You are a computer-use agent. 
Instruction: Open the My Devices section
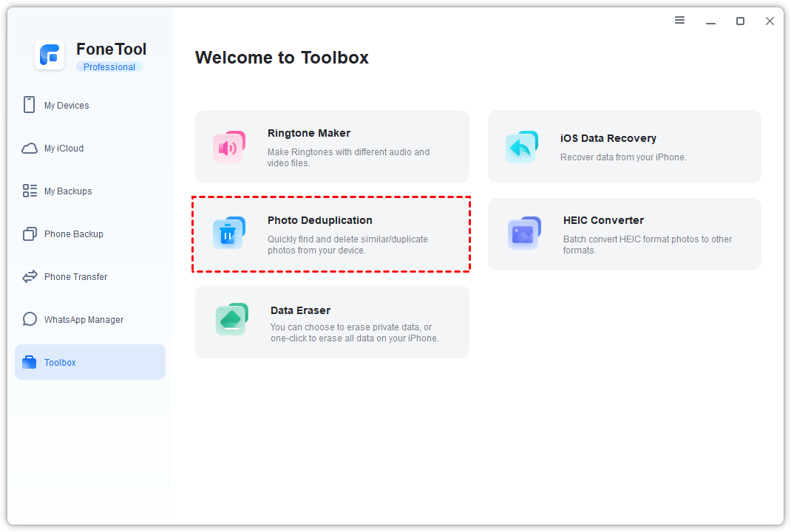coord(89,105)
